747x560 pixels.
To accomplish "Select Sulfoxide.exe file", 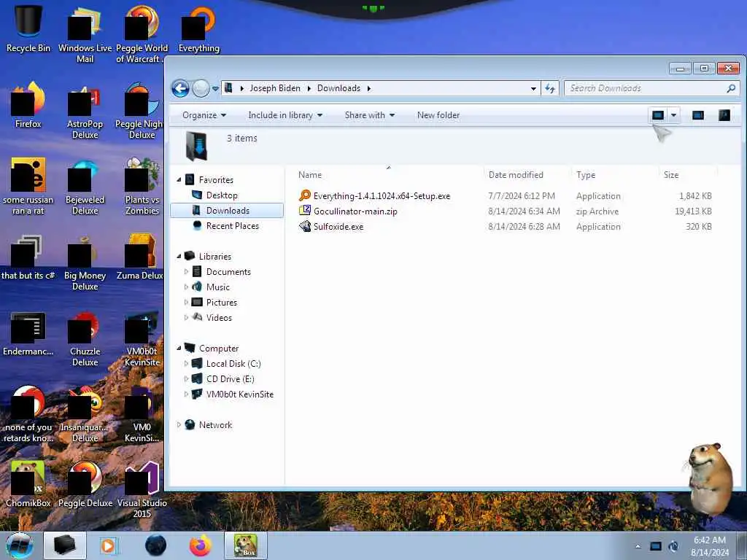I will point(338,227).
